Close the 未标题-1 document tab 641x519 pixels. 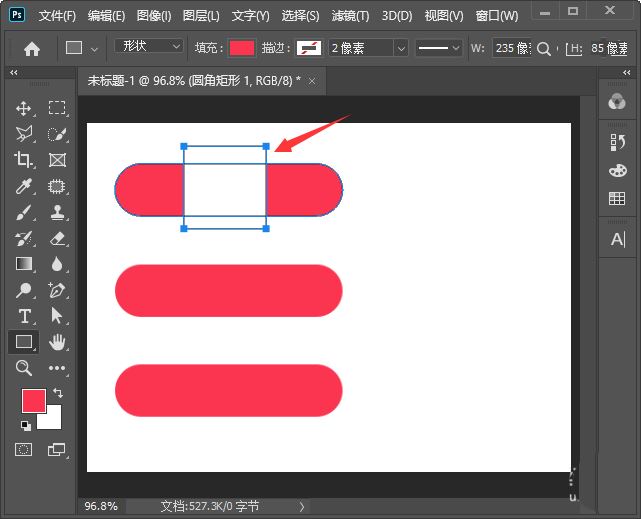point(312,81)
